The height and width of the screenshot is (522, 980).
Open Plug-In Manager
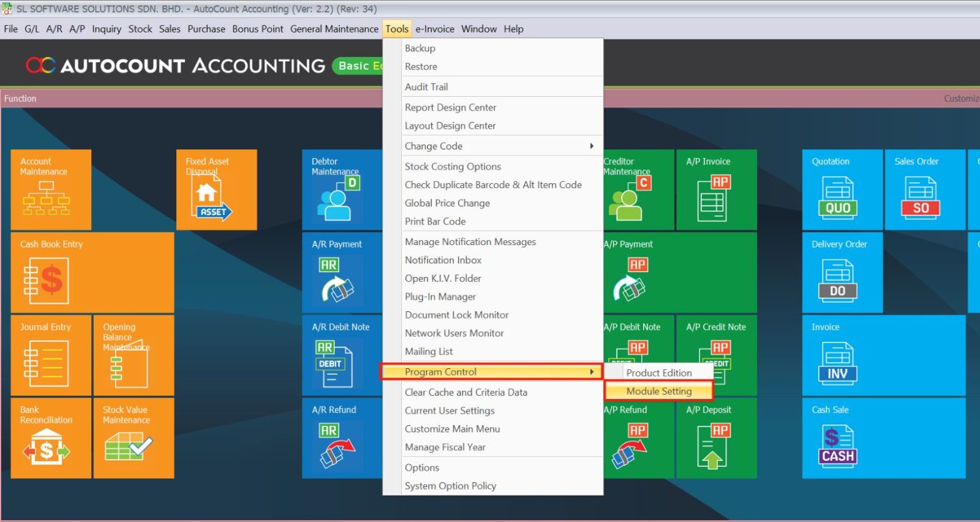[x=492, y=296]
